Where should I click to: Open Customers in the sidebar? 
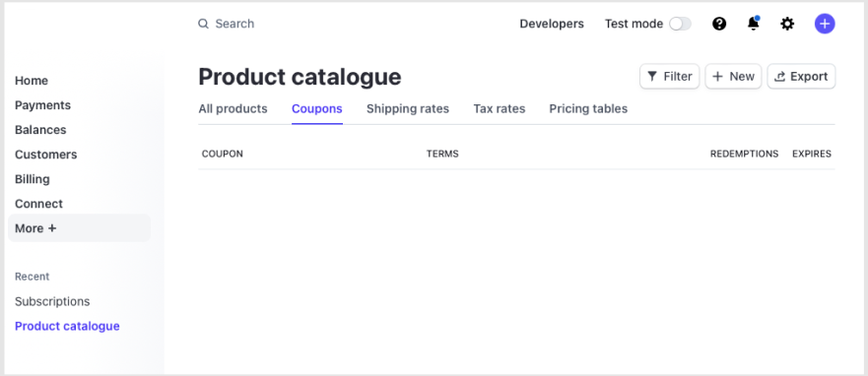46,155
